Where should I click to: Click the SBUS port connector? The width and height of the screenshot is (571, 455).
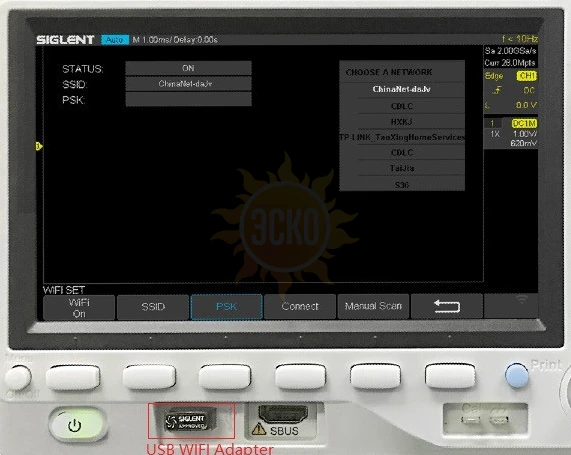point(283,413)
